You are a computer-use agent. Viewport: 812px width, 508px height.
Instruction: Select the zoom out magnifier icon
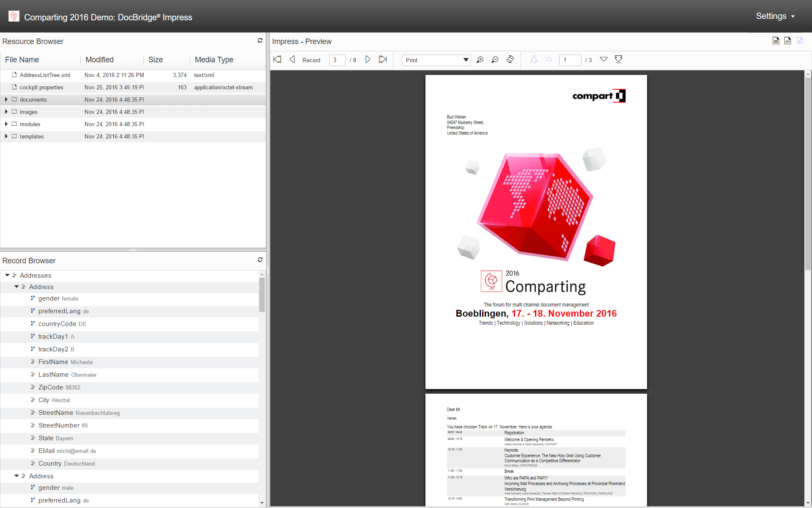pyautogui.click(x=495, y=60)
